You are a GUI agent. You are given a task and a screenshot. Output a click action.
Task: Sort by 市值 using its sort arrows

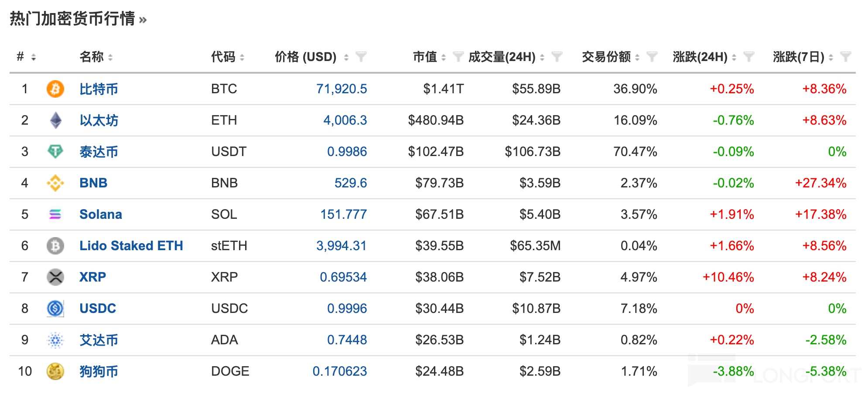point(444,57)
